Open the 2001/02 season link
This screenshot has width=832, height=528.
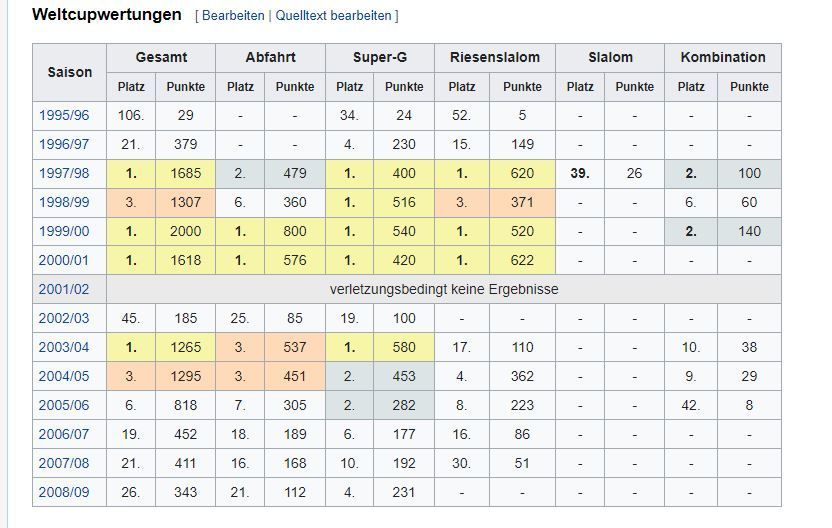[x=64, y=289]
